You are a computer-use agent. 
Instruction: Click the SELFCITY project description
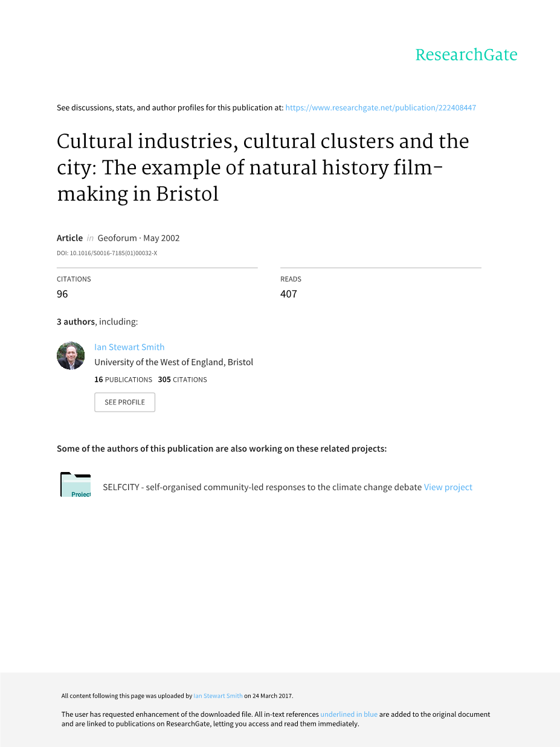[x=262, y=487]
